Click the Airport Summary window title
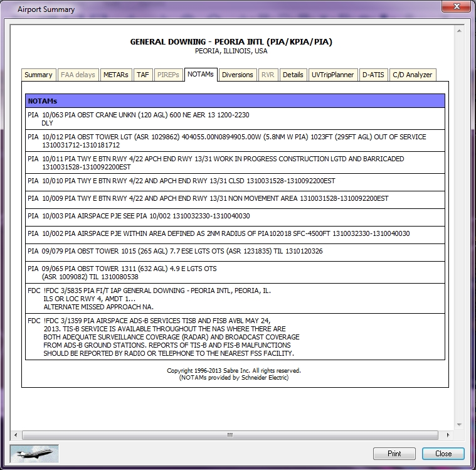Viewport: 476px width, 470px height. tap(46, 9)
